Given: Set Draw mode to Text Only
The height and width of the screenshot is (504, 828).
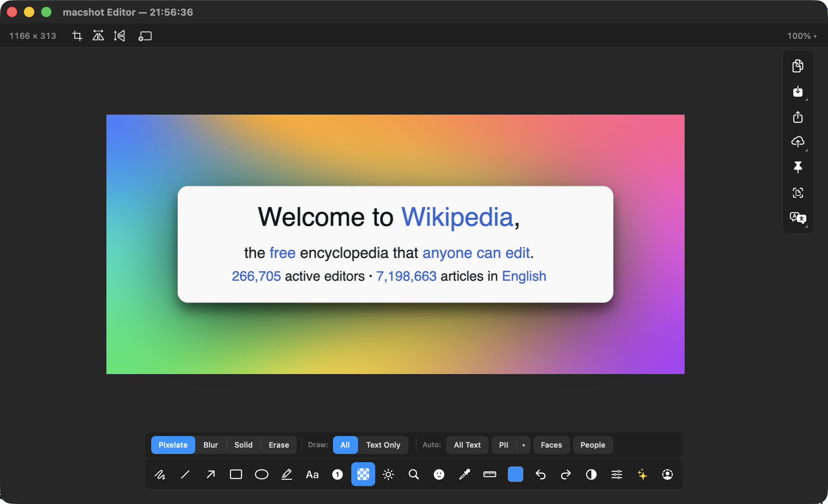Looking at the screenshot, I should [x=383, y=445].
